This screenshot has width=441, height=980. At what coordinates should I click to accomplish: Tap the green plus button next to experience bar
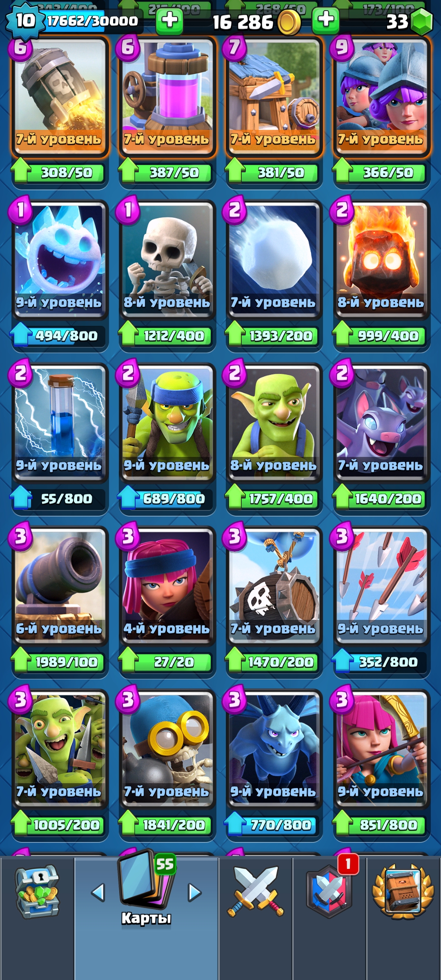169,20
